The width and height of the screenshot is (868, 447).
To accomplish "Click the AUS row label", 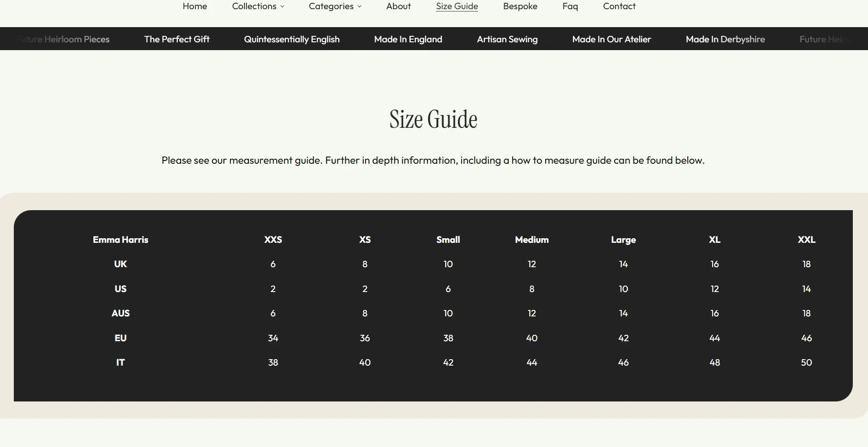I will (x=120, y=313).
